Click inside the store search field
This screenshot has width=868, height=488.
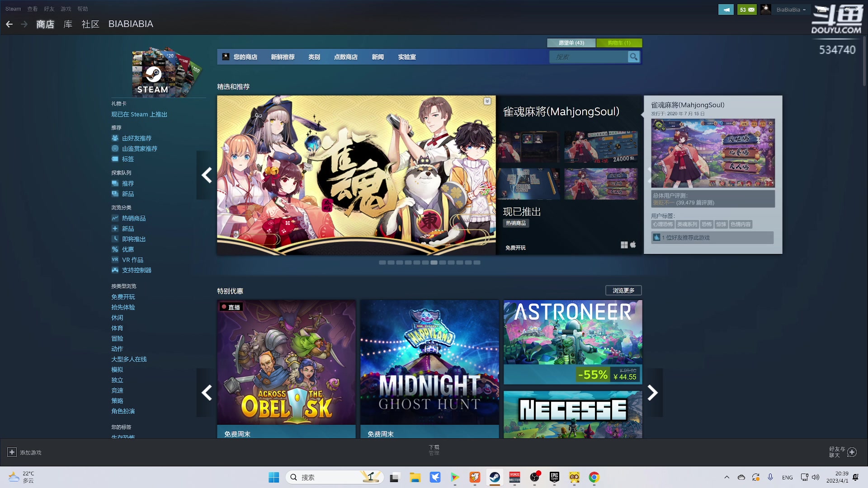589,57
